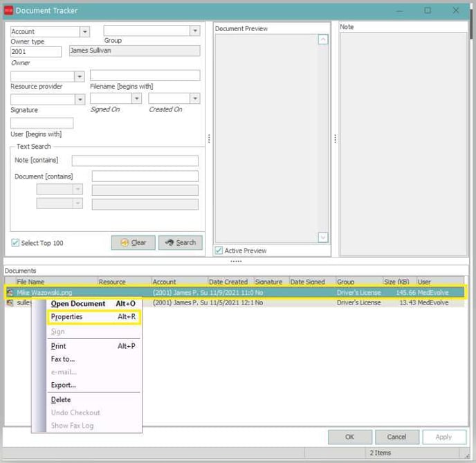Image resolution: width=476 pixels, height=463 pixels.
Task: Click the Date Created column header
Action: click(228, 282)
